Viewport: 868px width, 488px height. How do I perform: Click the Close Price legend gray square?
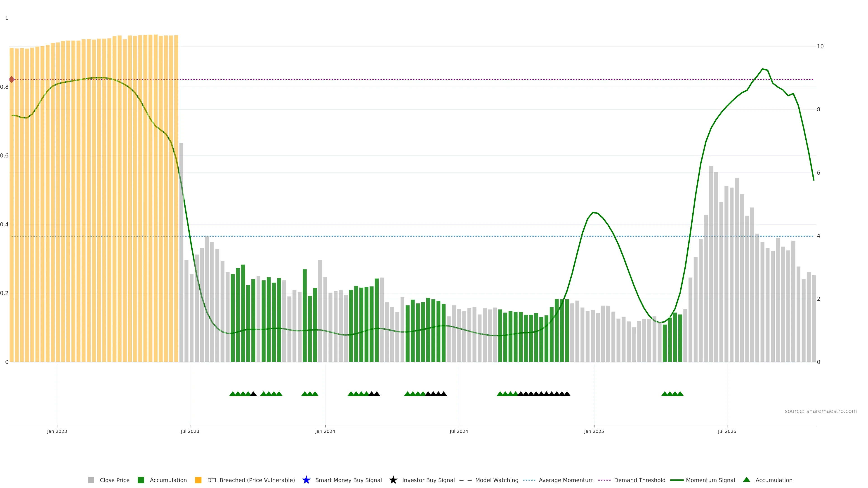[x=91, y=480]
